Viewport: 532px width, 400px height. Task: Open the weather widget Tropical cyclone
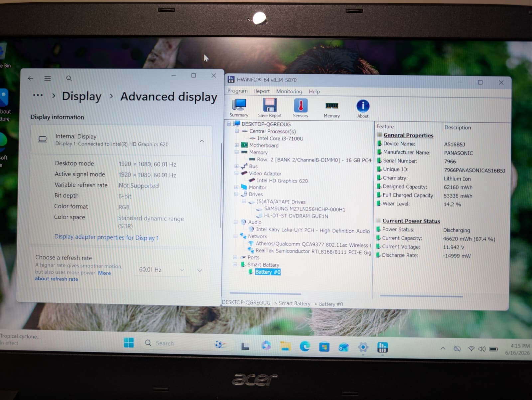coord(20,339)
